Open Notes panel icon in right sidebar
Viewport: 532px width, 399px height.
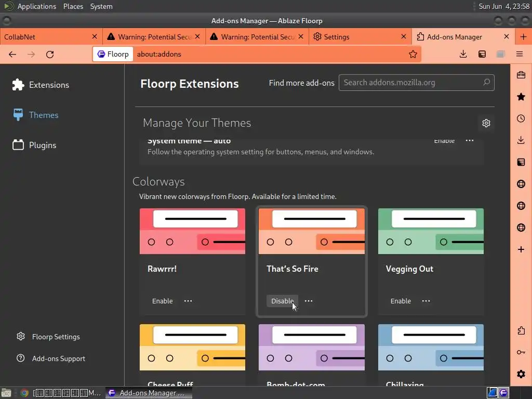pyautogui.click(x=521, y=162)
